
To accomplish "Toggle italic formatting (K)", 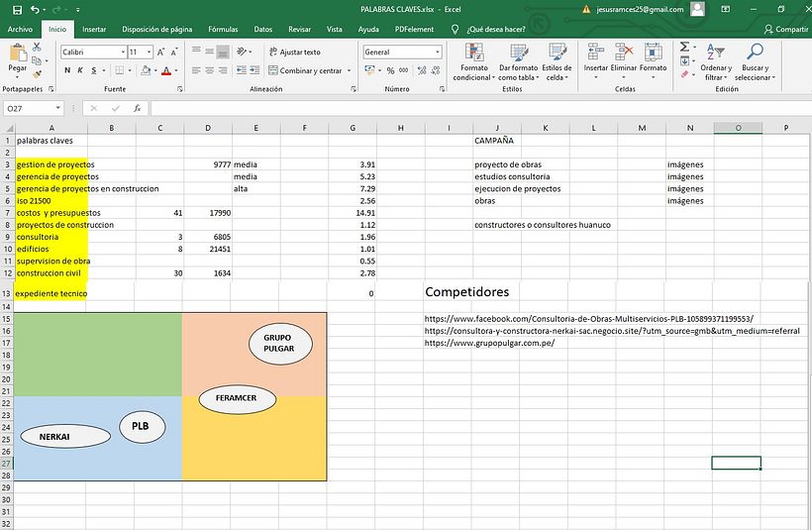I will point(80,70).
